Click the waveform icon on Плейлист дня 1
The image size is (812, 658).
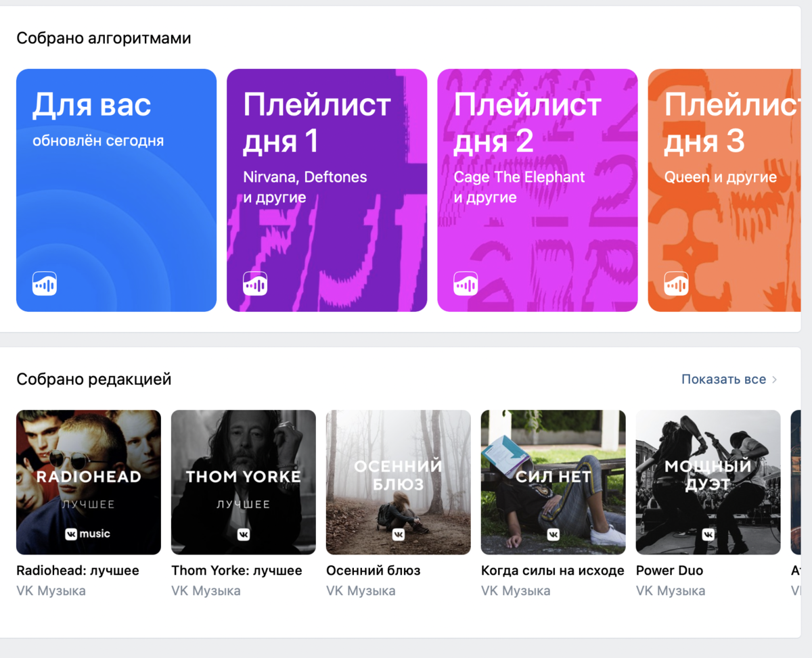pyautogui.click(x=255, y=283)
